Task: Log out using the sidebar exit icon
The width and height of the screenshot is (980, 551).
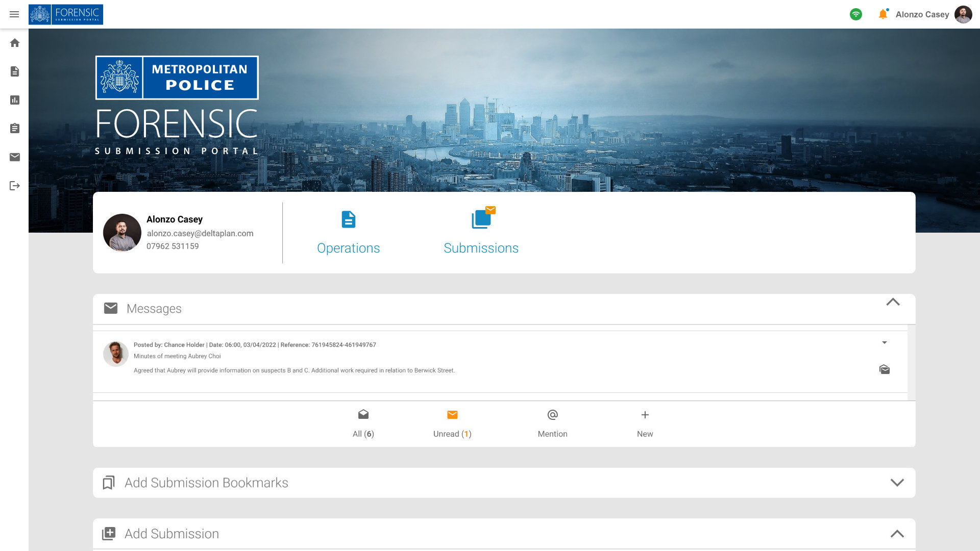Action: tap(15, 185)
